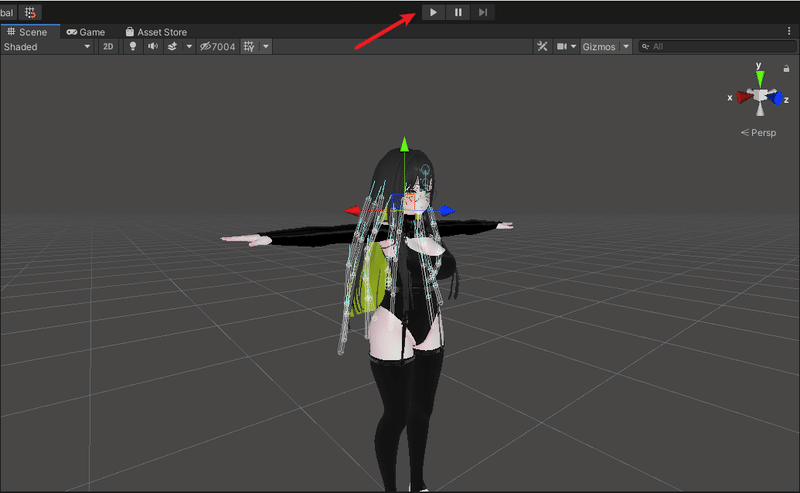Toggle Persp projection label
Viewport: 800px width, 493px height.
[x=758, y=133]
